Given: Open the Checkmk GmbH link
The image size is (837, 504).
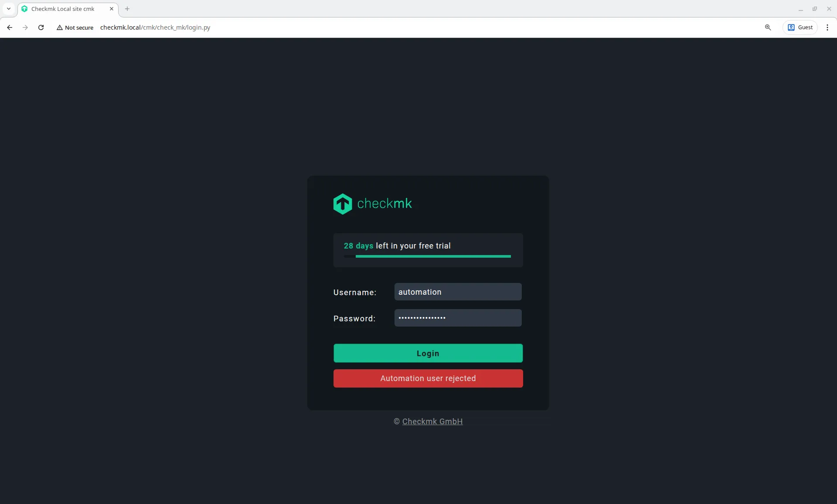Looking at the screenshot, I should pos(432,422).
